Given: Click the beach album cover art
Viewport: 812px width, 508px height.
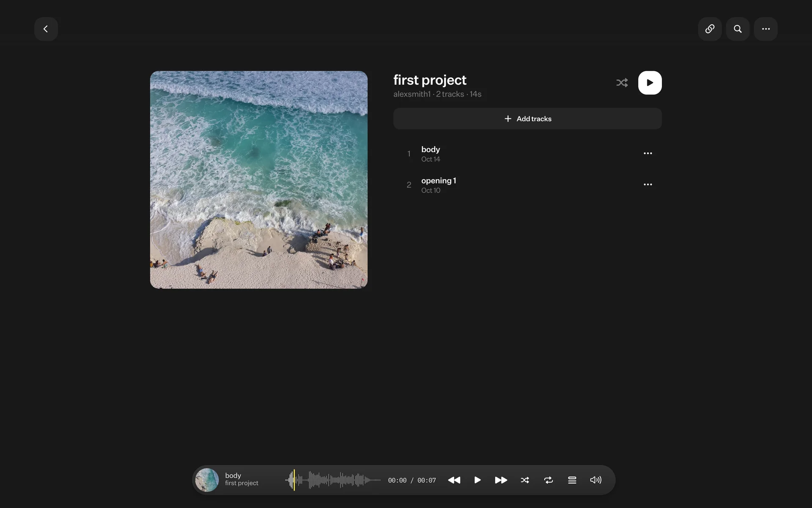Looking at the screenshot, I should 258,179.
